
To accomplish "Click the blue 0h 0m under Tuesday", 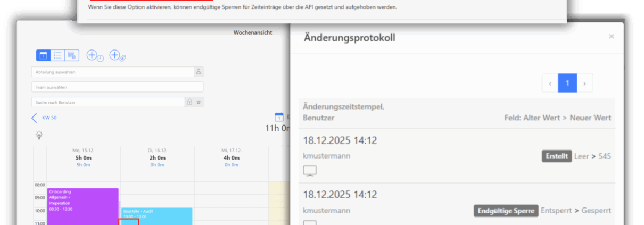I will pos(158,165).
